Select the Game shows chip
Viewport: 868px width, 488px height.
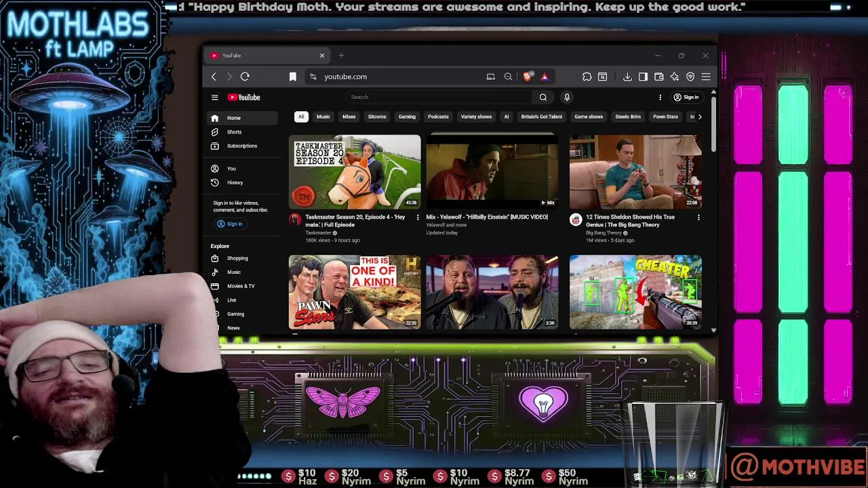[x=589, y=117]
